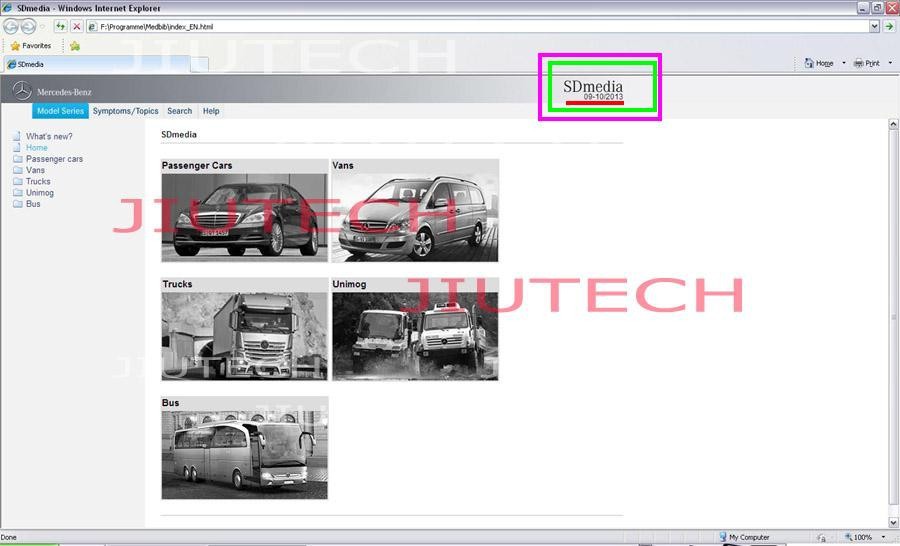Click the SDmedia 09-10/2013 logo
900x546 pixels.
click(593, 91)
